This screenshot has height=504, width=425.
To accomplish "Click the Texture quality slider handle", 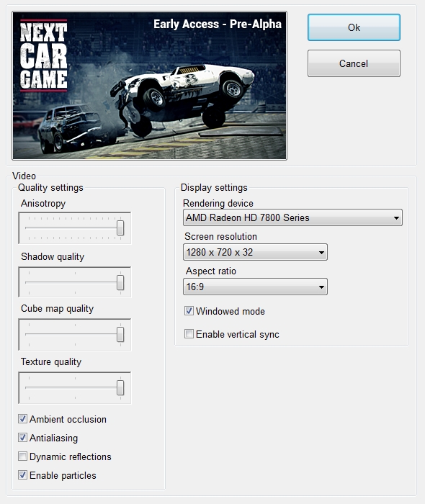I will click(x=120, y=387).
